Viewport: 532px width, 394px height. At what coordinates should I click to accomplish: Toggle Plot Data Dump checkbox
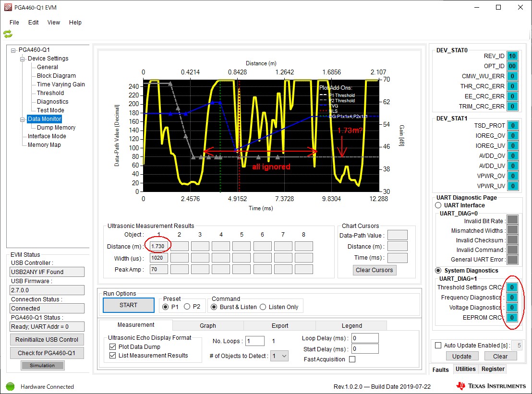point(113,347)
